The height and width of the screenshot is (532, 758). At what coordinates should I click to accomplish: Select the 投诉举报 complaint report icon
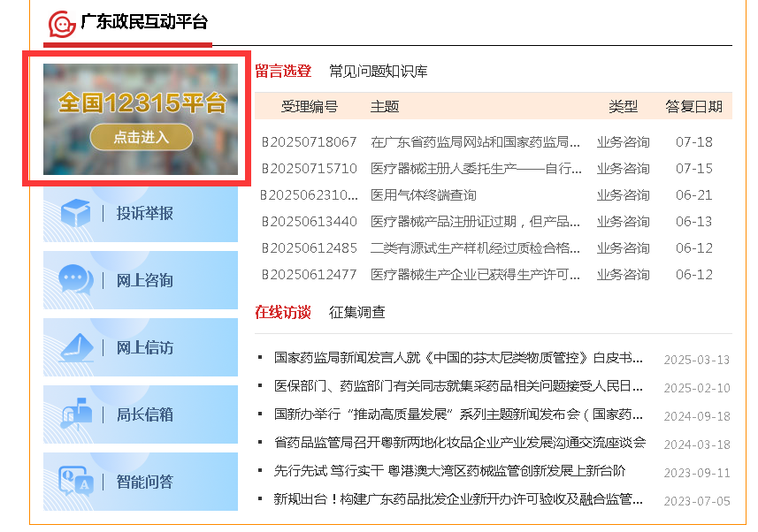tap(77, 213)
